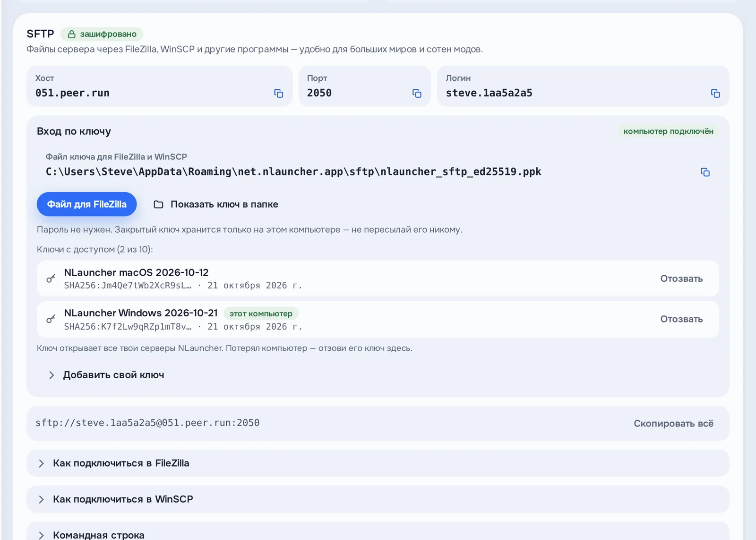Expand Добавить свой ключ section
The height and width of the screenshot is (540, 756).
[x=106, y=375]
